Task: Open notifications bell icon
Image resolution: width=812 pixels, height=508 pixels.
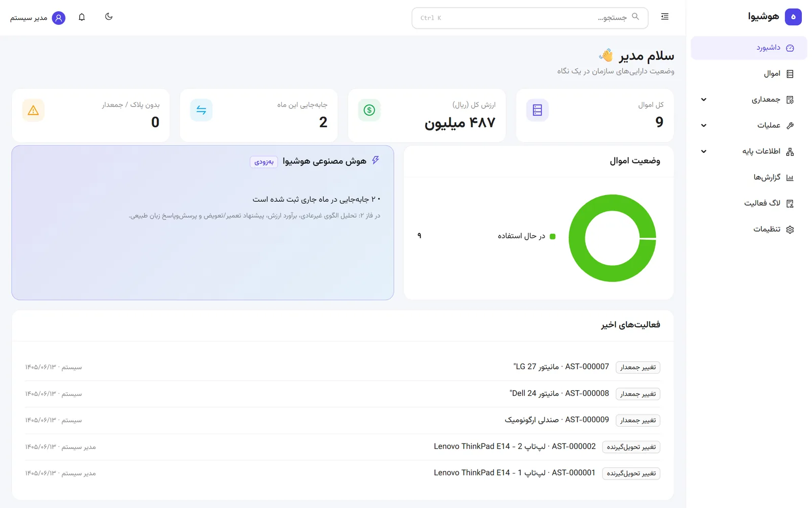Action: [x=82, y=17]
